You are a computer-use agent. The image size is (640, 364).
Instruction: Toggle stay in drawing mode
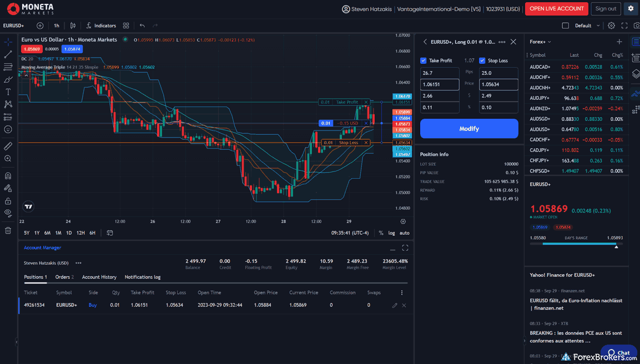pyautogui.click(x=8, y=188)
